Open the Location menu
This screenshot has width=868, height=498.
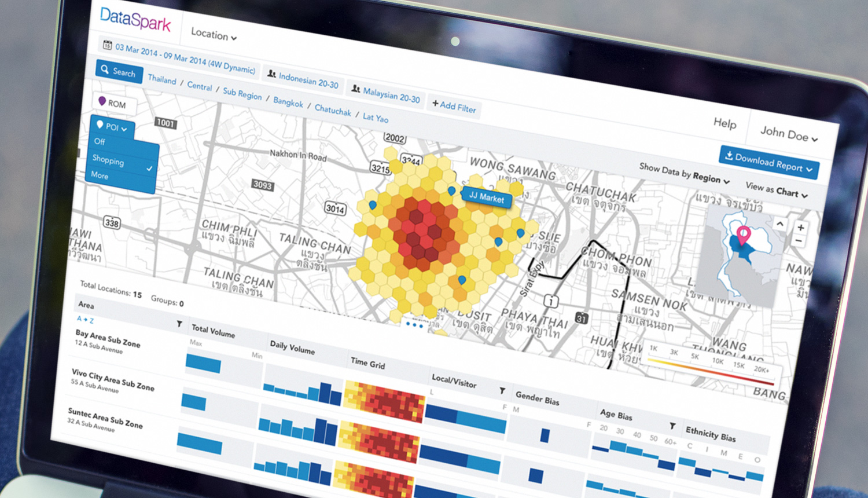pos(212,35)
